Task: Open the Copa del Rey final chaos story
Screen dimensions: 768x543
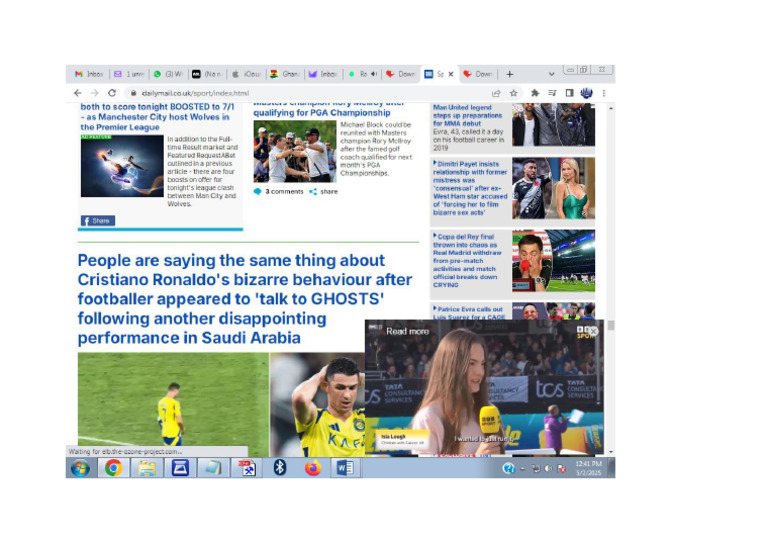Action: (x=467, y=260)
